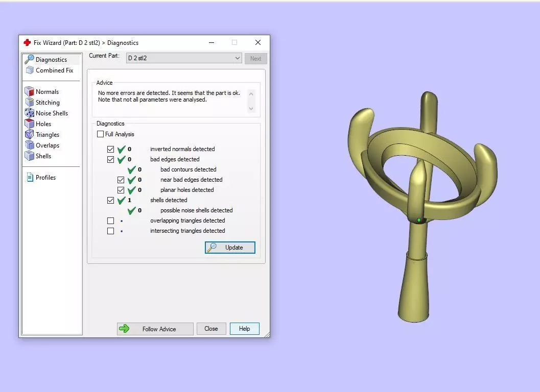Open the Current Part dropdown
Screen dimensions: 540x392
[x=184, y=58]
